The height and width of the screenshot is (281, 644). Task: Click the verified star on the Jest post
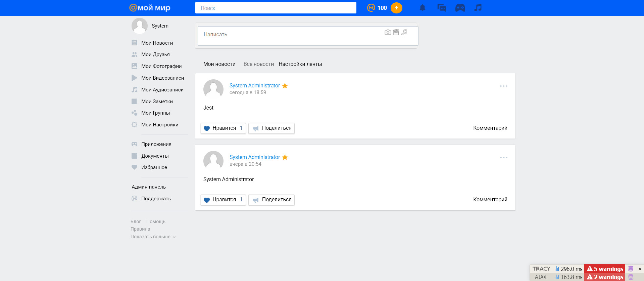[285, 86]
